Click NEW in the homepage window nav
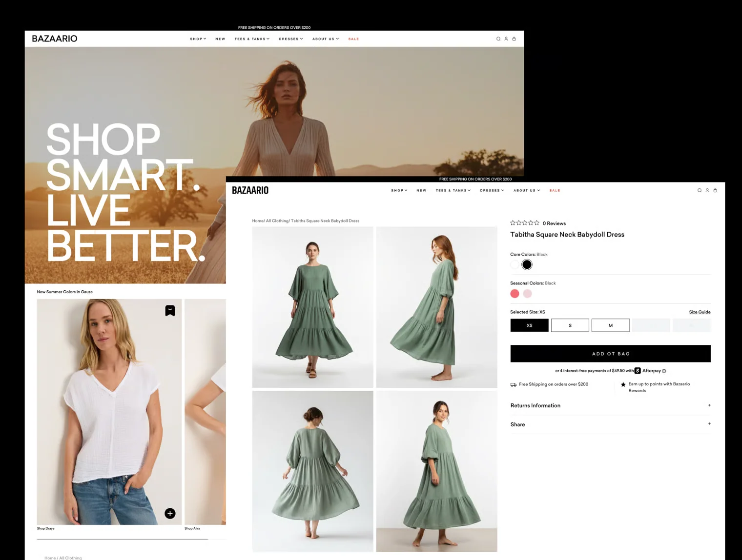Screen dimensions: 742x560 click(x=220, y=39)
